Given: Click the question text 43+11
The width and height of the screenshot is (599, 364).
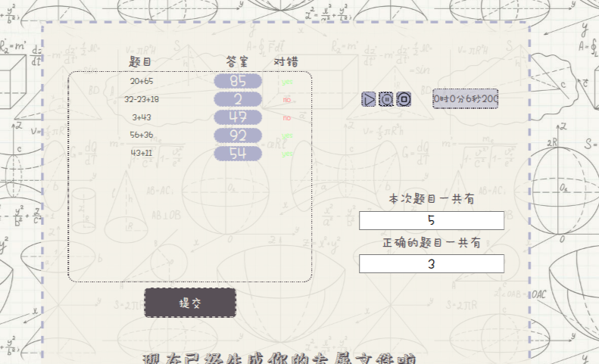Looking at the screenshot, I should (142, 153).
